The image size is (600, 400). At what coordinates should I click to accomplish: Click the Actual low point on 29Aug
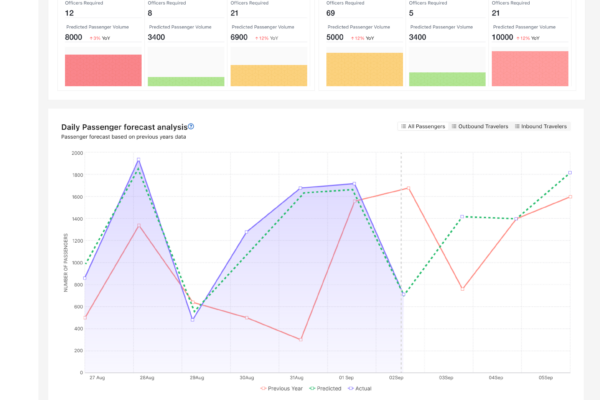tap(192, 320)
